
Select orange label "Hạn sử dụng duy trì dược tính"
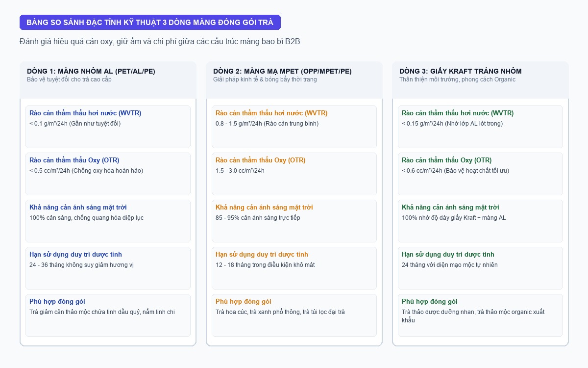(262, 254)
